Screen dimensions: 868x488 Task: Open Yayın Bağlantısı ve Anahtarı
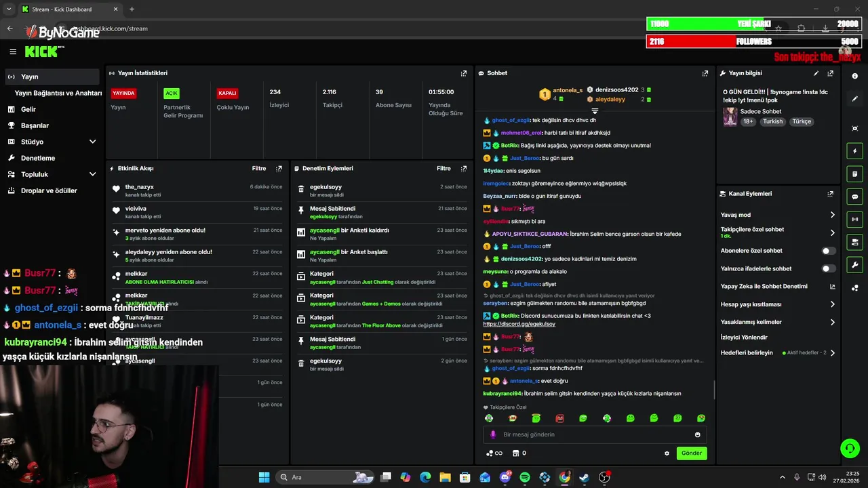click(x=58, y=93)
